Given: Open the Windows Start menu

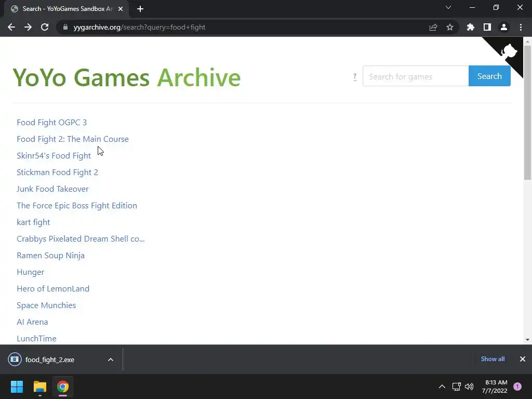Looking at the screenshot, I should point(17,387).
